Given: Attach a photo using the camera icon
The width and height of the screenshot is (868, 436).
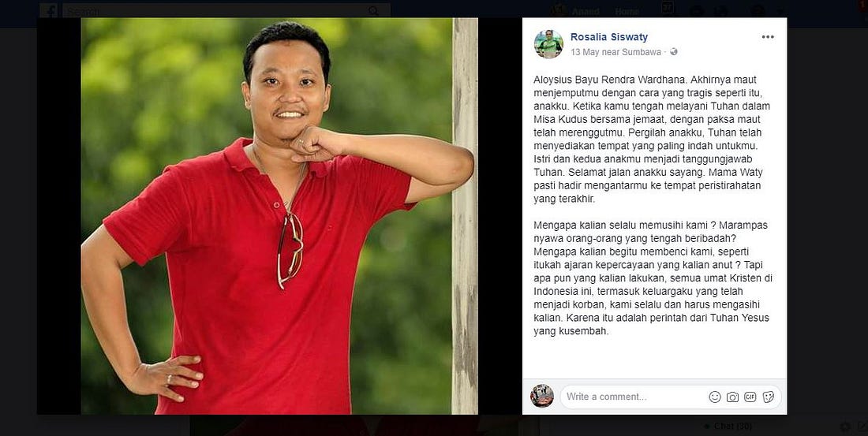Looking at the screenshot, I should [x=732, y=397].
